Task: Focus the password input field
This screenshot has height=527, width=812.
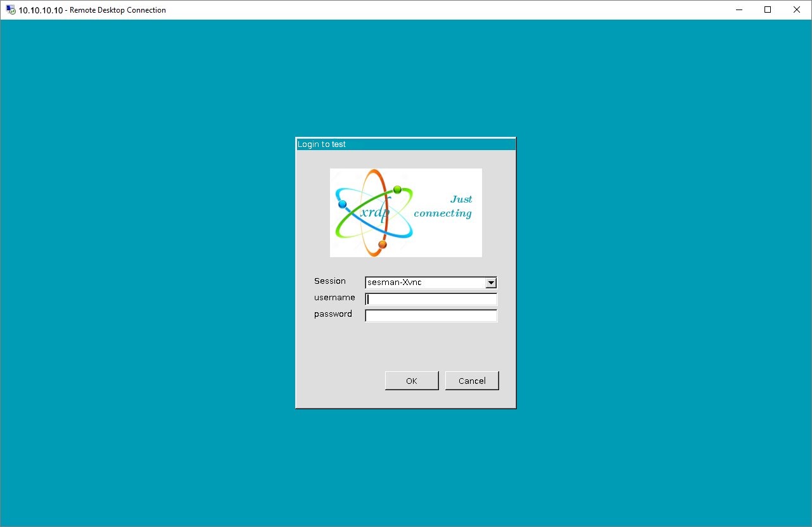Action: [x=431, y=315]
